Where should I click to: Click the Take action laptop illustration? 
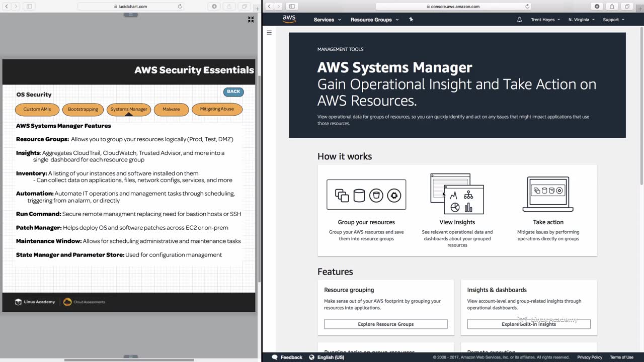(548, 194)
